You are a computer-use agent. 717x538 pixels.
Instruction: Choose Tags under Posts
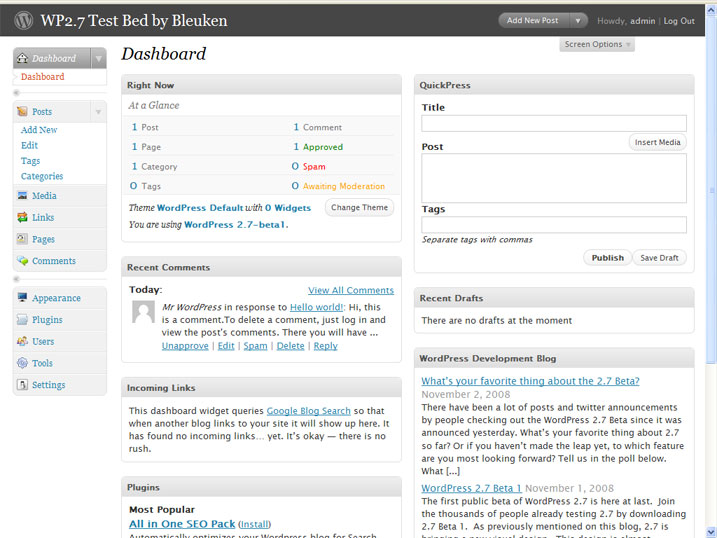[30, 161]
